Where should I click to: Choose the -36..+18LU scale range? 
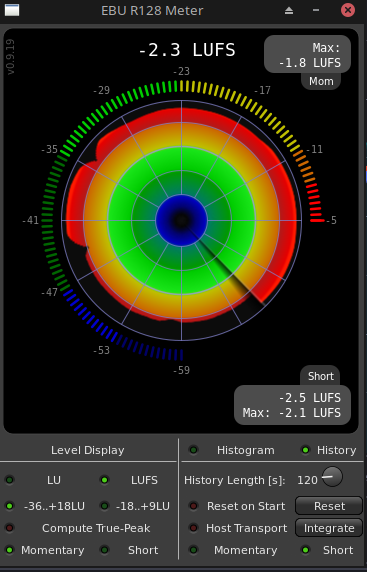pyautogui.click(x=45, y=506)
